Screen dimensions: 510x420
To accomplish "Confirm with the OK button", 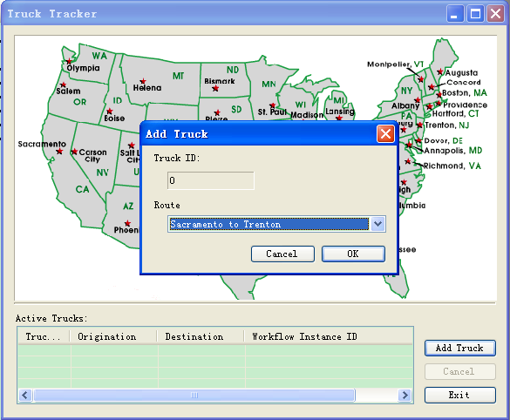I will pos(353,254).
